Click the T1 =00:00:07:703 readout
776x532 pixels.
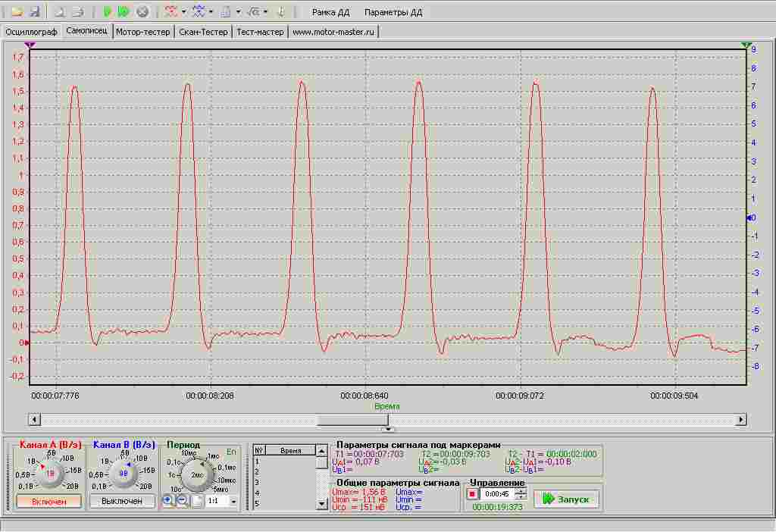369,454
